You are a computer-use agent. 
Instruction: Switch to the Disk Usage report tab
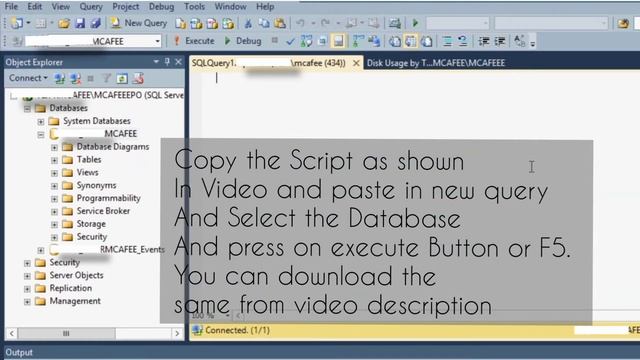coord(436,63)
